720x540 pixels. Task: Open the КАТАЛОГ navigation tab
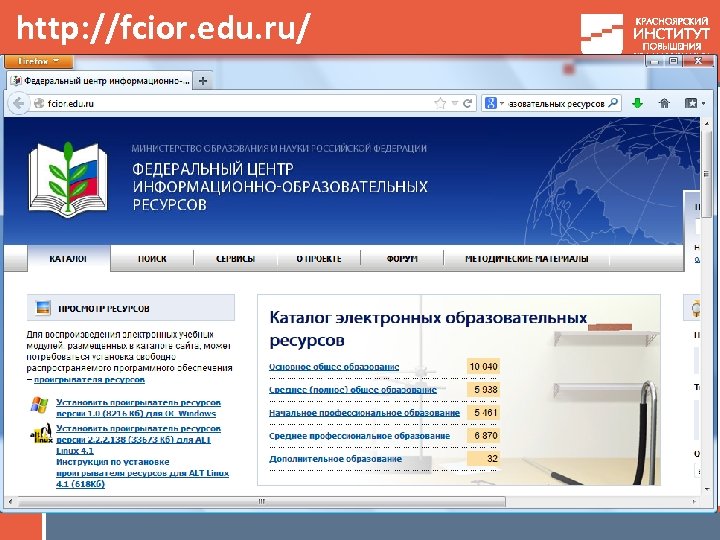click(x=68, y=259)
